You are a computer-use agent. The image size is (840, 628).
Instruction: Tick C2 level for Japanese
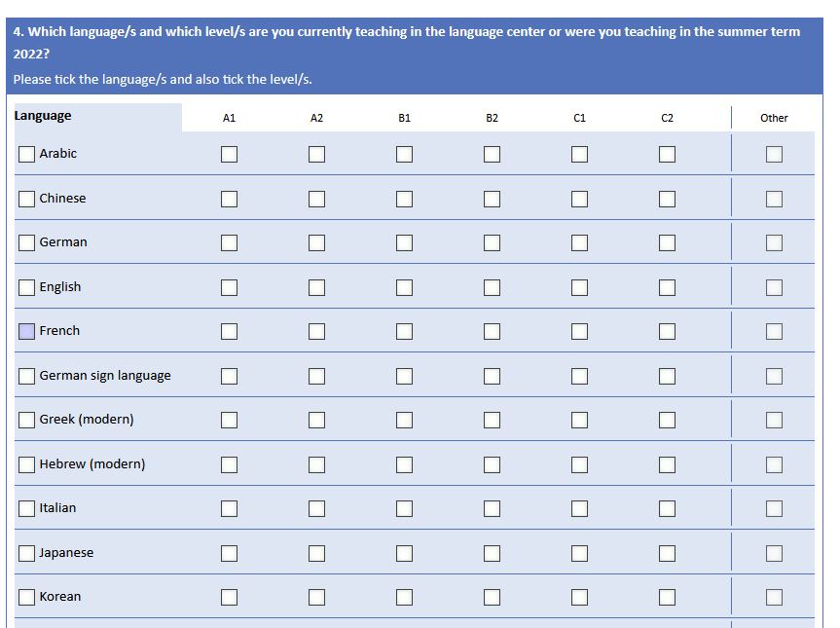tap(667, 553)
